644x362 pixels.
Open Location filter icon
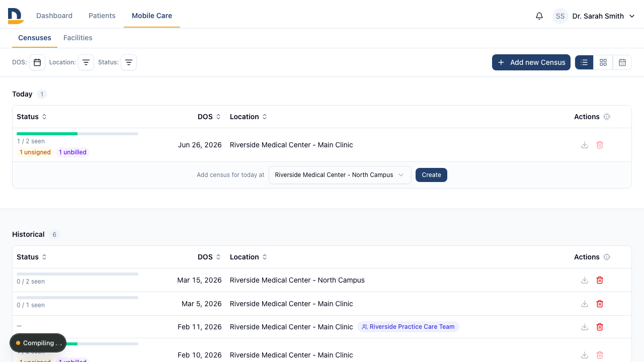pos(86,62)
